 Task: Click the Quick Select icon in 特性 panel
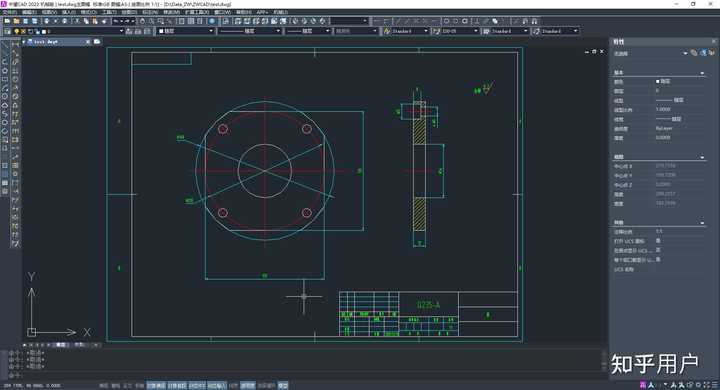coord(711,53)
